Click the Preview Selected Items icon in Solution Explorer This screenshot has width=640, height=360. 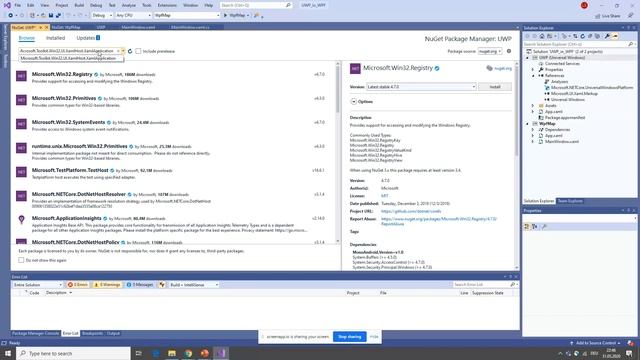point(615,36)
